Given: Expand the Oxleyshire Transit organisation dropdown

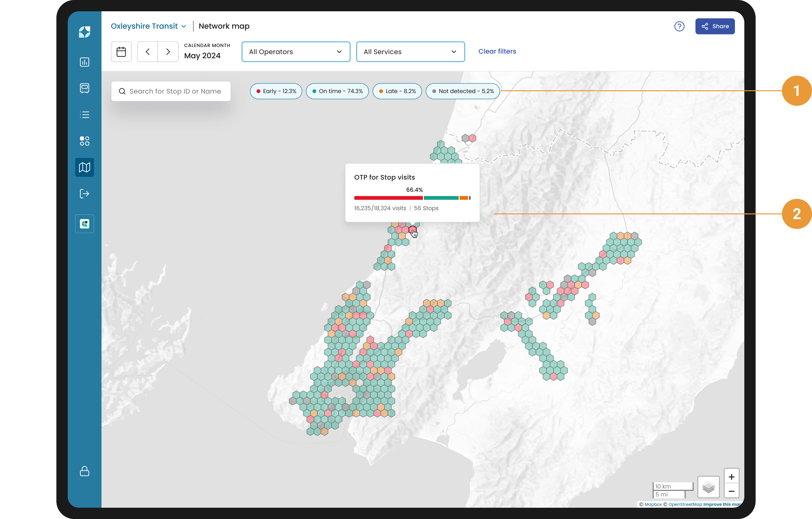Looking at the screenshot, I should pos(148,26).
